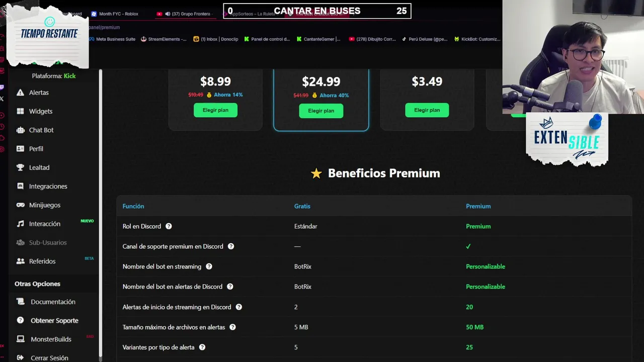The height and width of the screenshot is (362, 644).
Task: Open the Chat Bot robot icon
Action: (x=20, y=130)
